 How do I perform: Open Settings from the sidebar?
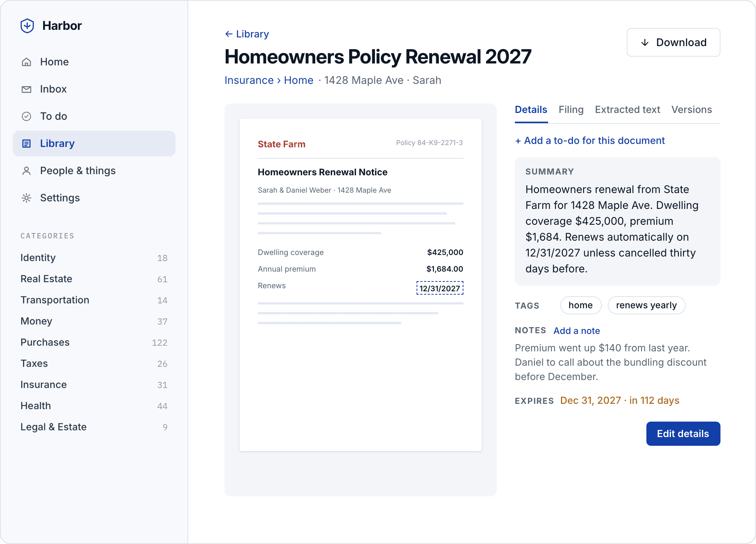[x=94, y=198]
